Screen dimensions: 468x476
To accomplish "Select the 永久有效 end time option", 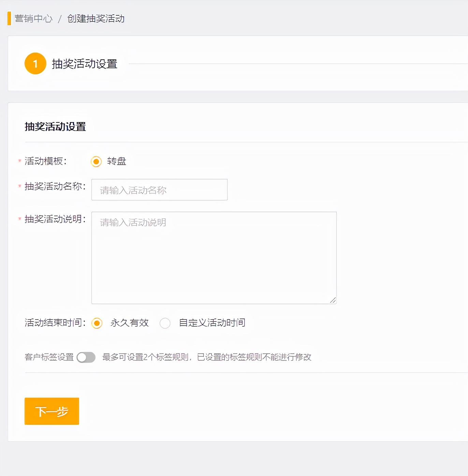I will [97, 323].
